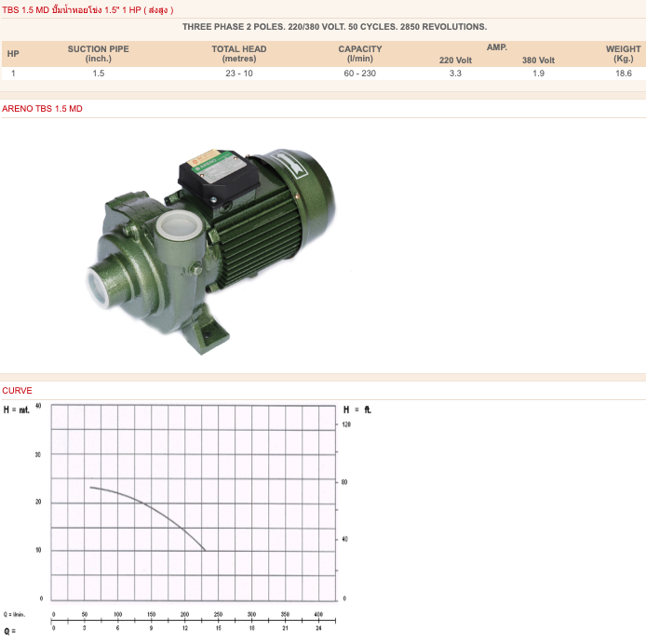Select the WEIGHT (Kg.) header
646x644 pixels.
tap(624, 54)
